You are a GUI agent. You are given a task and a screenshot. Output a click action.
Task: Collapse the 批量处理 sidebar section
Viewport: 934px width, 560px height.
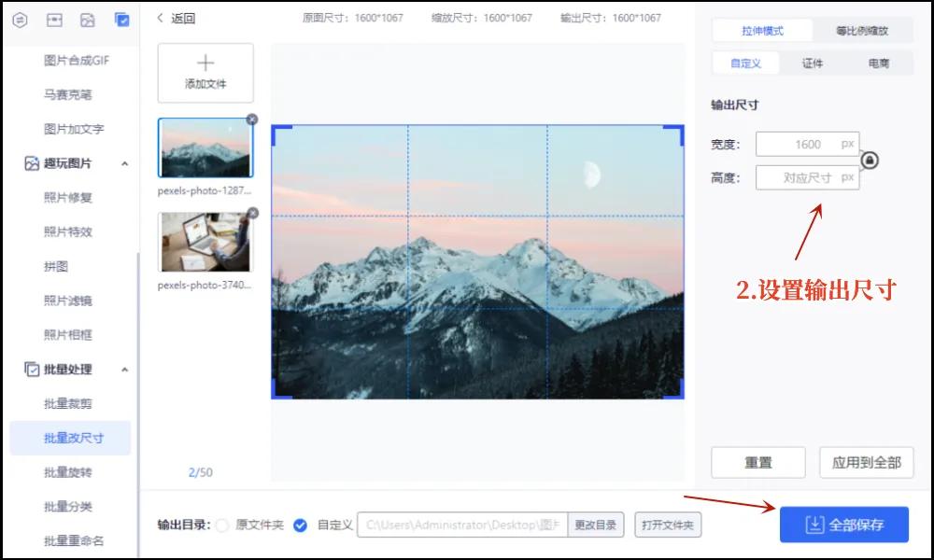click(x=123, y=370)
